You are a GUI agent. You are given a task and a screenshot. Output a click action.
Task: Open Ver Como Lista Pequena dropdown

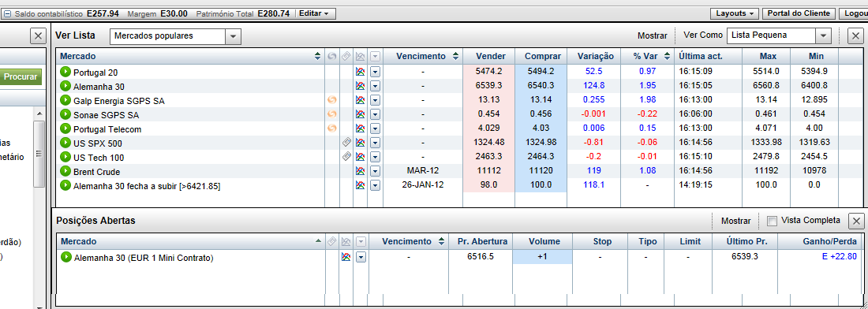824,35
